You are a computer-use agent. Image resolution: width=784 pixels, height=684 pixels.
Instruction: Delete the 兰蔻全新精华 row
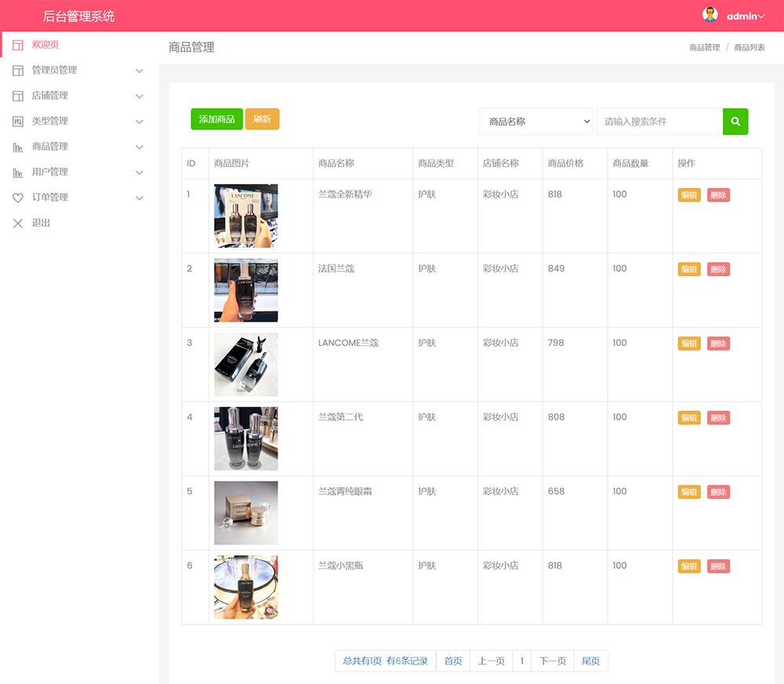coord(718,195)
